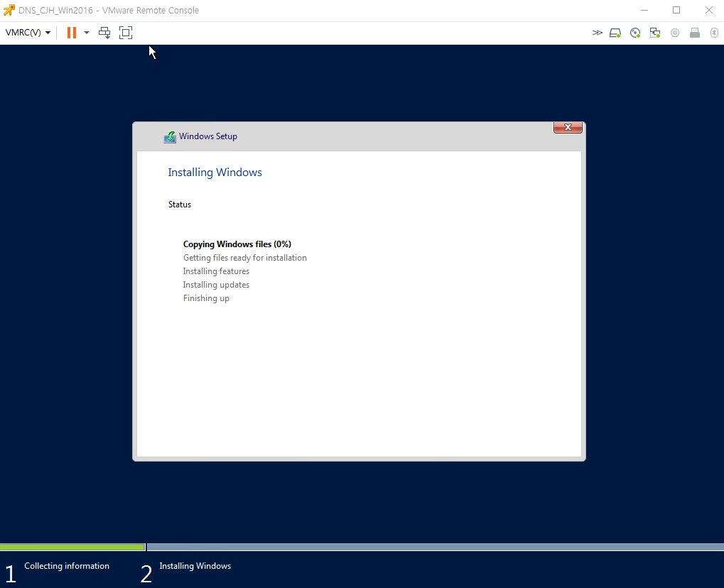Send Ctrl+Alt+Del to virtual machine
Viewport: 724px width, 588px height.
coord(105,33)
